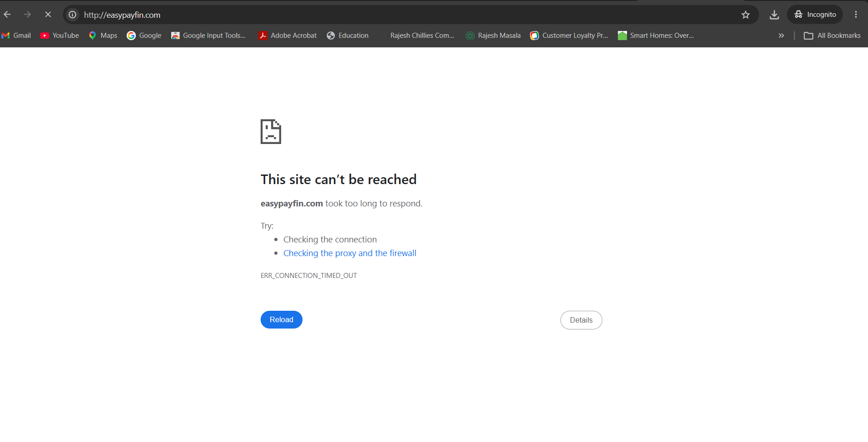Open Adobe Acrobat bookmark
This screenshot has height=442, width=868.
coord(288,36)
